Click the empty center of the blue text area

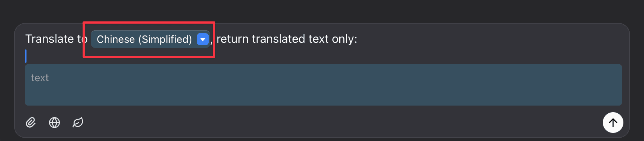pos(323,89)
